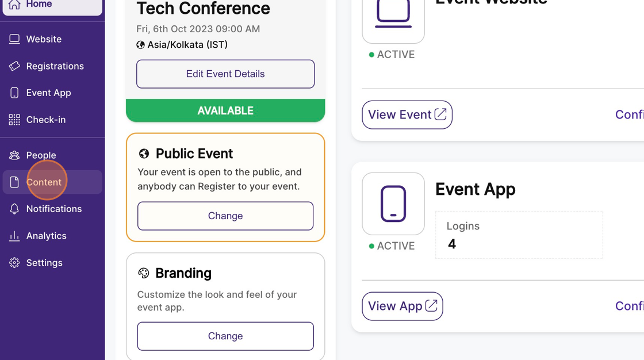This screenshot has width=644, height=360.
Task: Change the Public Event setting
Action: coord(225,216)
